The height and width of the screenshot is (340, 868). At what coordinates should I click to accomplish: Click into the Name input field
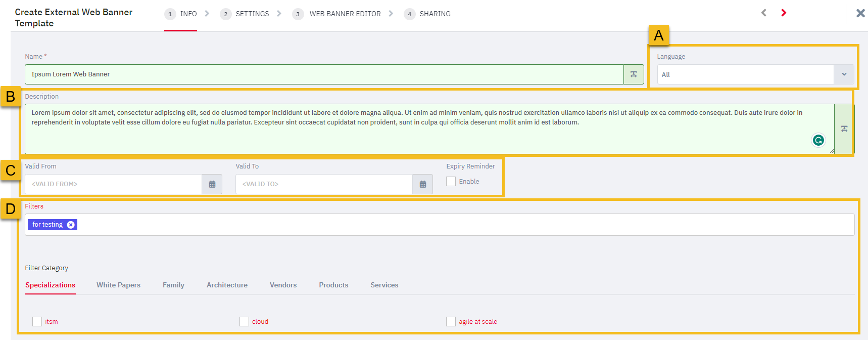[x=324, y=74]
